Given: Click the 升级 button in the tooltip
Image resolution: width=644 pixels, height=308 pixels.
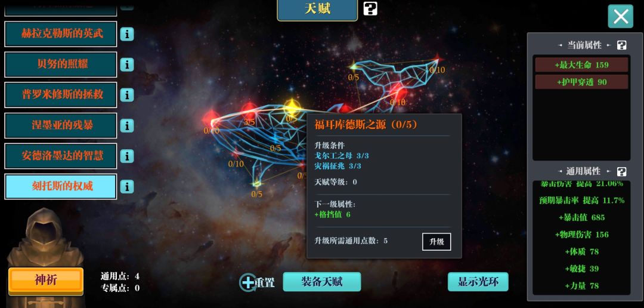Looking at the screenshot, I should point(436,242).
